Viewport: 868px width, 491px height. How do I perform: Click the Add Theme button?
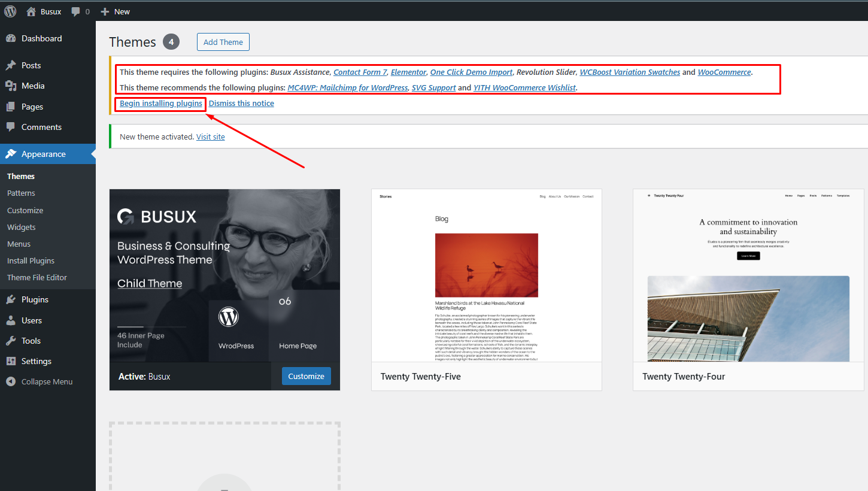point(223,42)
